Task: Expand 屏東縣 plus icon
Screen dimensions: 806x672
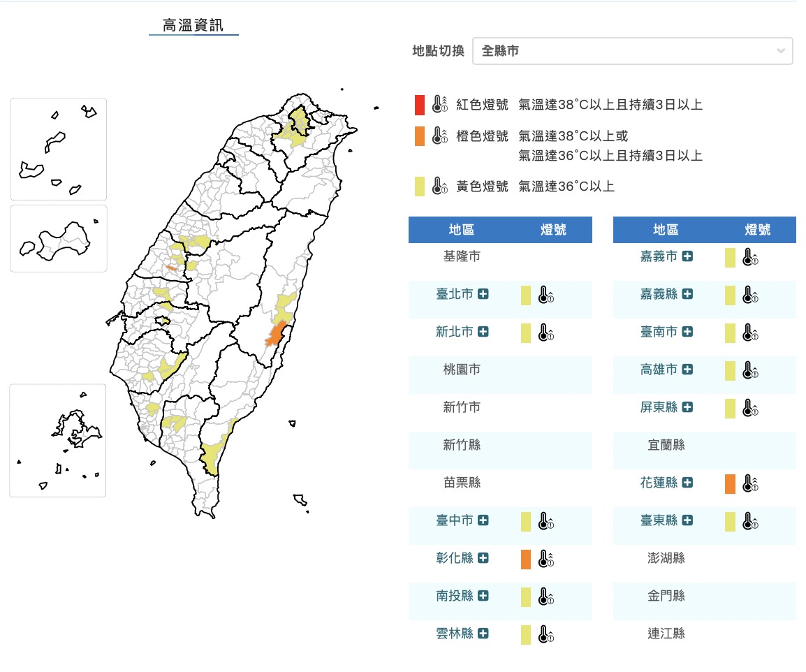Action: pyautogui.click(x=687, y=407)
